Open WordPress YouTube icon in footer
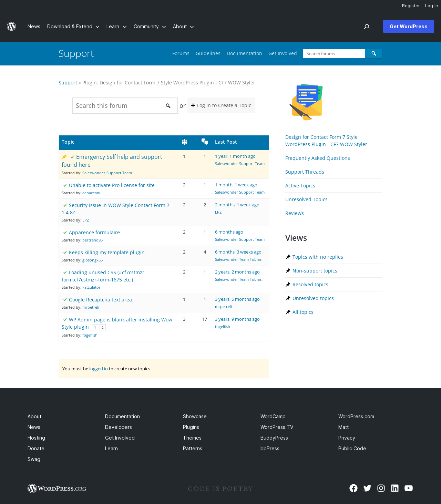This screenshot has width=441, height=504. click(x=409, y=488)
